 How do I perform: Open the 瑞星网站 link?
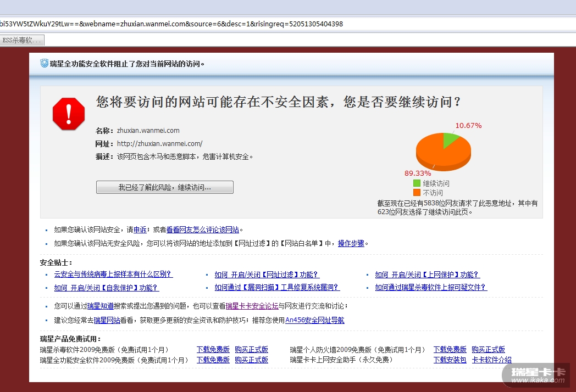[107, 321]
